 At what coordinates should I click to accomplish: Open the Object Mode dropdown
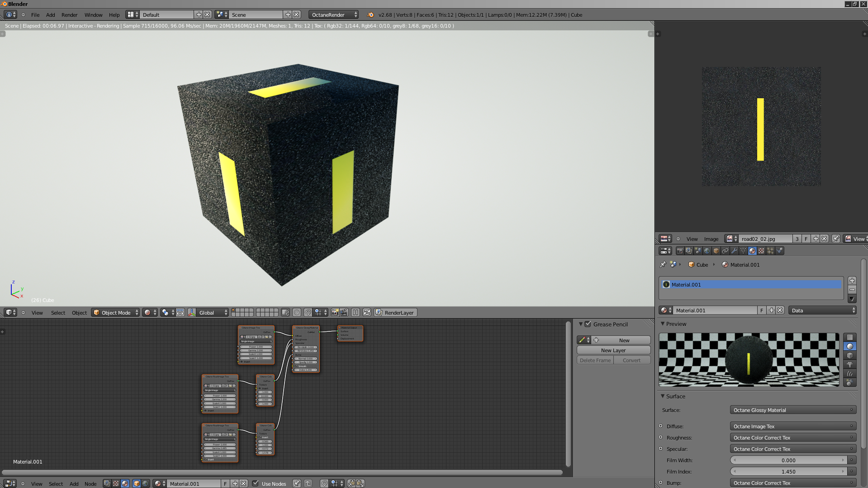[x=115, y=312]
